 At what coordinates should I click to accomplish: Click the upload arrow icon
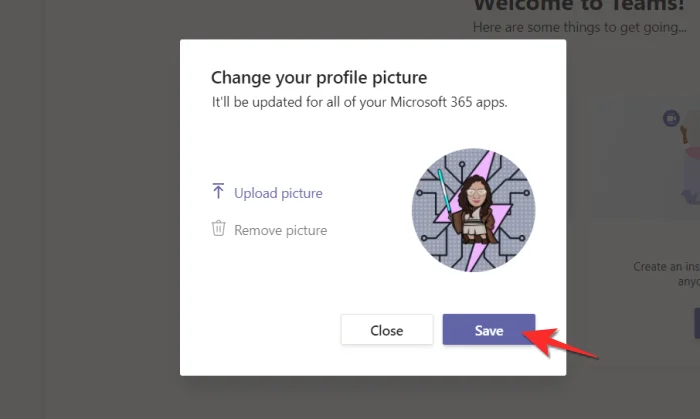218,191
